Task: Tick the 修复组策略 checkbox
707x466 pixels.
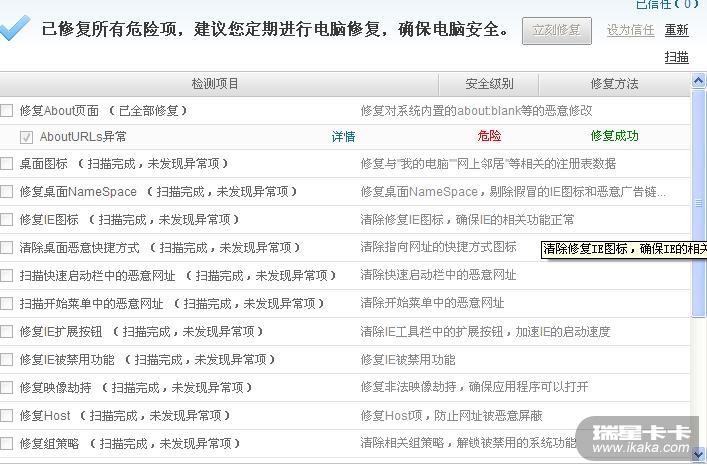Action: pyautogui.click(x=6, y=443)
